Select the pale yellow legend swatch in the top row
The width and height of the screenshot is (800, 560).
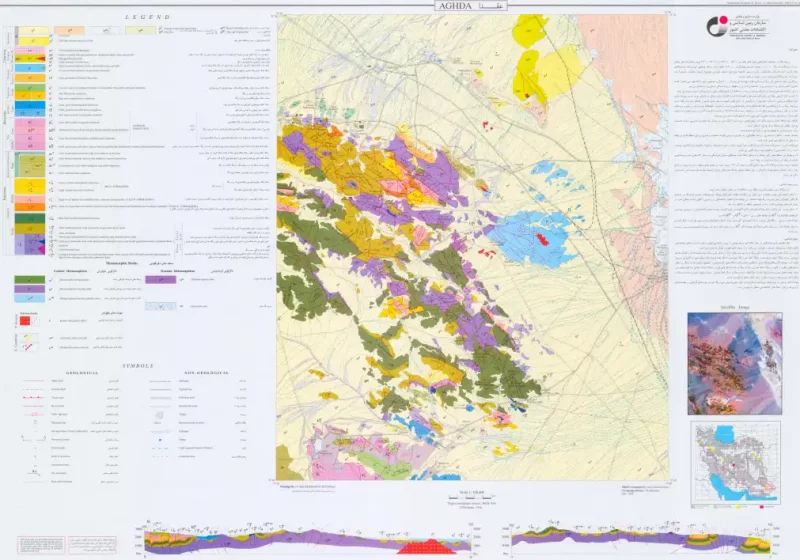[x=33, y=31]
